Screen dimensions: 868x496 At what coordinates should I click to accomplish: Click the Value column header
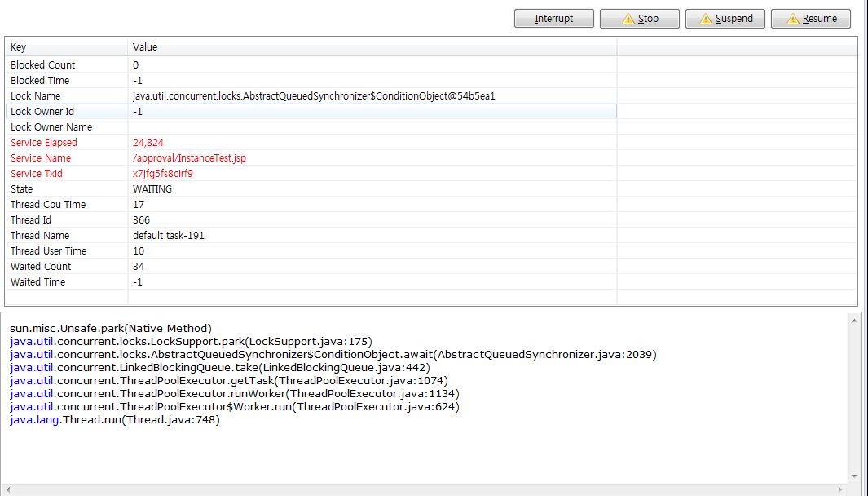click(x=143, y=46)
